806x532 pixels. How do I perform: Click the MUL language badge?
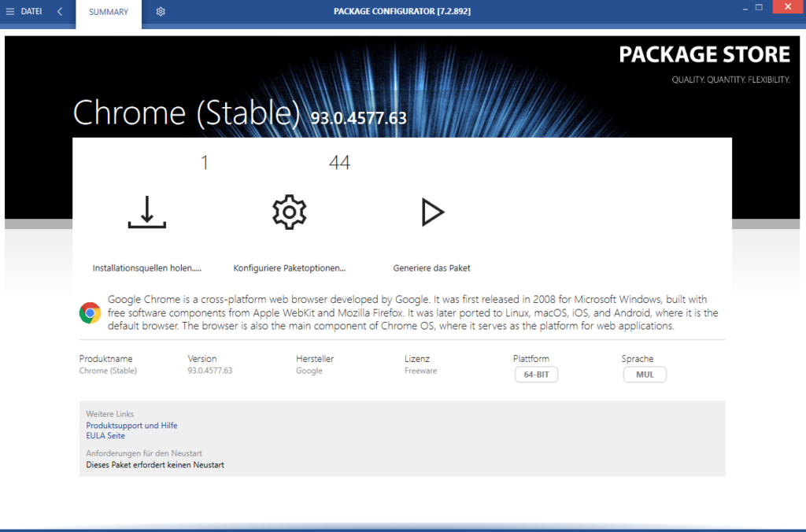[x=645, y=374]
